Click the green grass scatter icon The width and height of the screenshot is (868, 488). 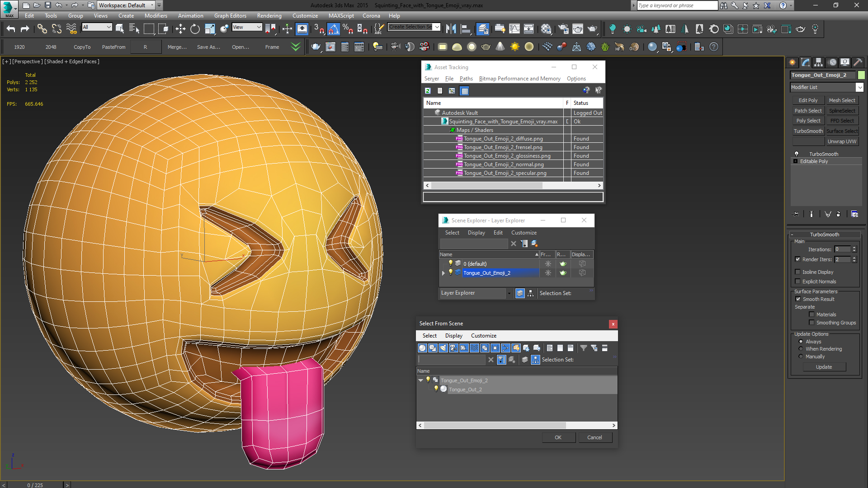coord(605,47)
